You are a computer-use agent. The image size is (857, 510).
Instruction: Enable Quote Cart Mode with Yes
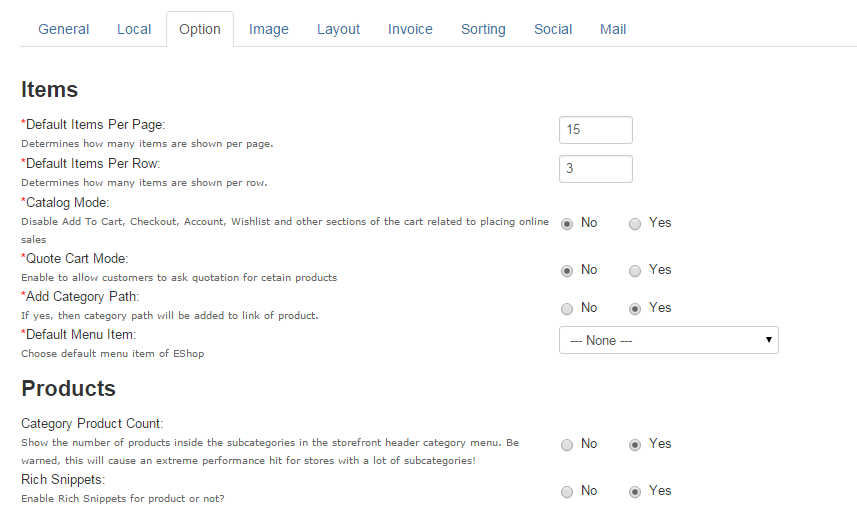[635, 271]
